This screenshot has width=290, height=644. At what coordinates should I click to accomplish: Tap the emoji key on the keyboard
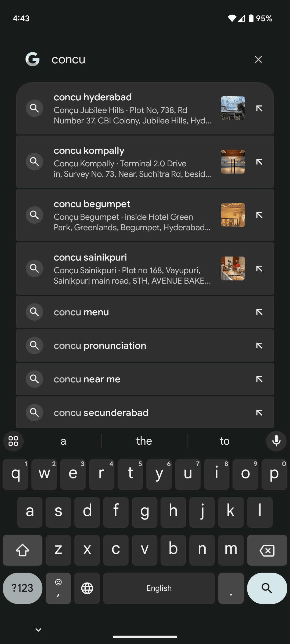pos(58,588)
